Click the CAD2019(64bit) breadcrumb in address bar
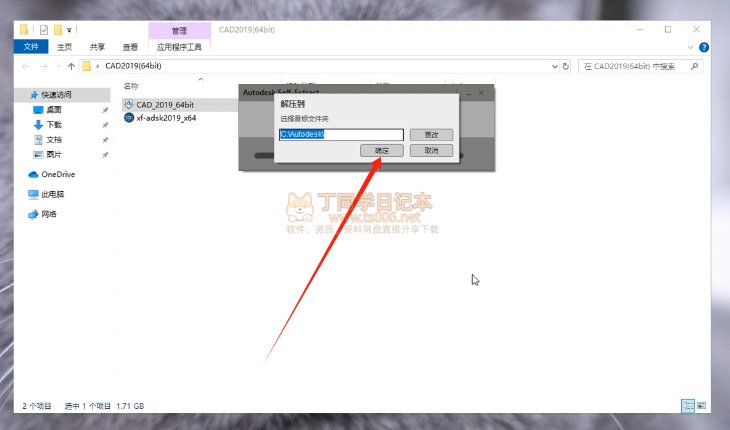The height and width of the screenshot is (430, 730). pos(133,66)
